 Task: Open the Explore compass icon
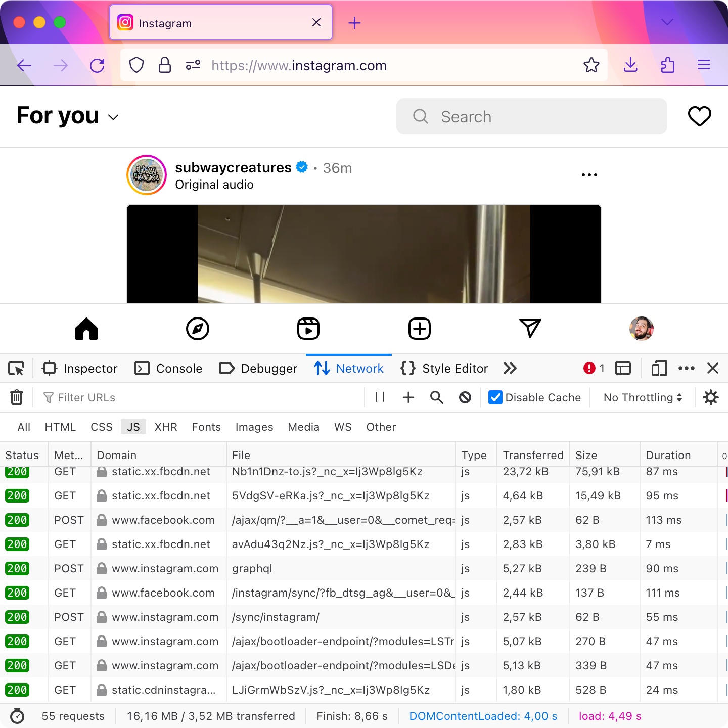198,329
